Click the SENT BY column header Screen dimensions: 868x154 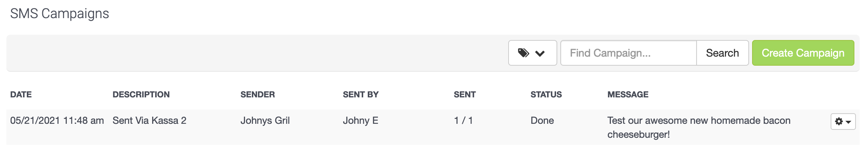361,94
